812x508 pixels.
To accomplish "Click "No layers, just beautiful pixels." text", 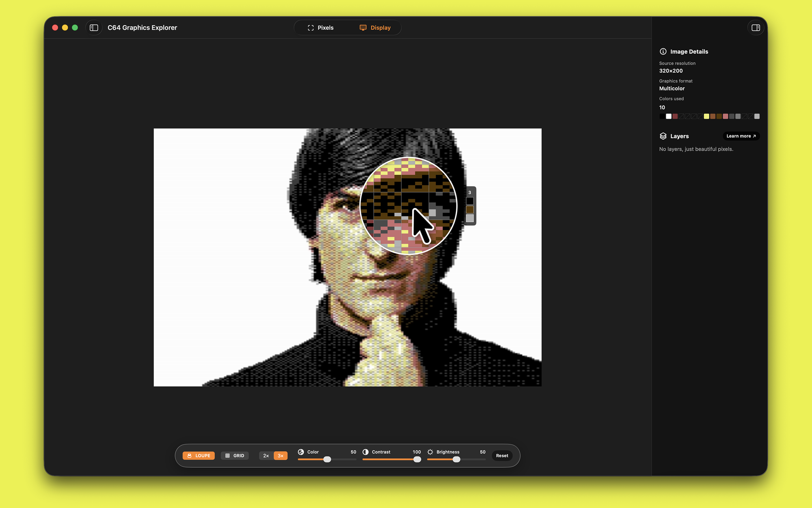I will 696,149.
